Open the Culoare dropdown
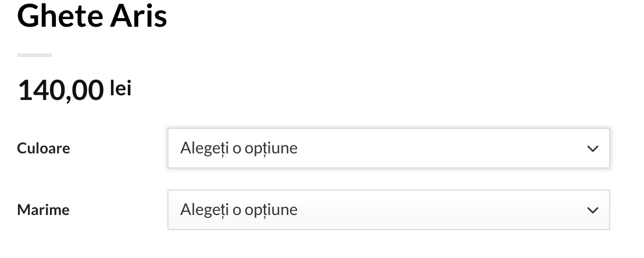The image size is (644, 258). coord(388,148)
